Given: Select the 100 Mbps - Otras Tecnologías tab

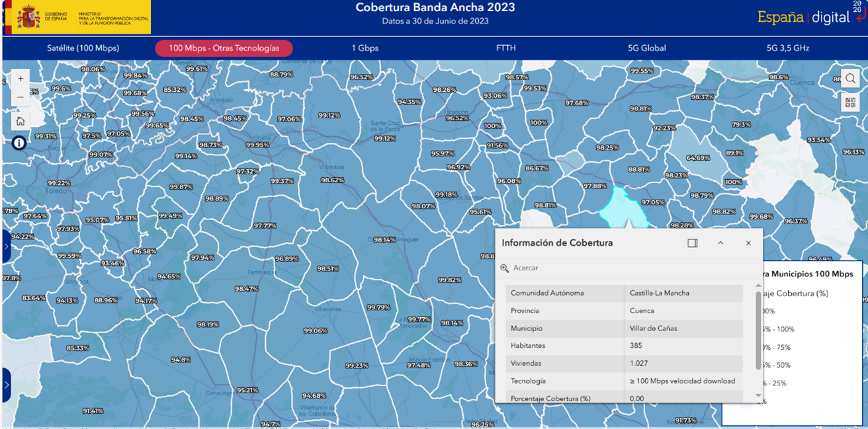Looking at the screenshot, I should coord(224,48).
